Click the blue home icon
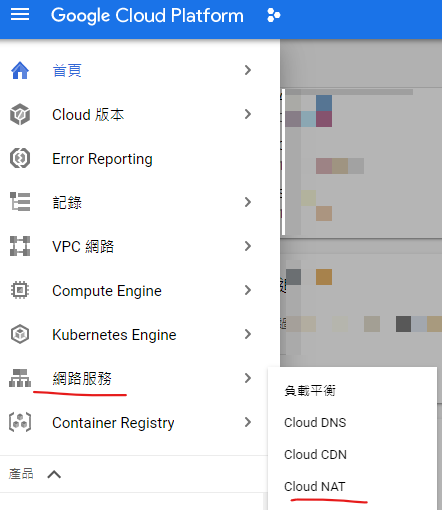Viewport: 442px width, 510px height. pos(20,70)
